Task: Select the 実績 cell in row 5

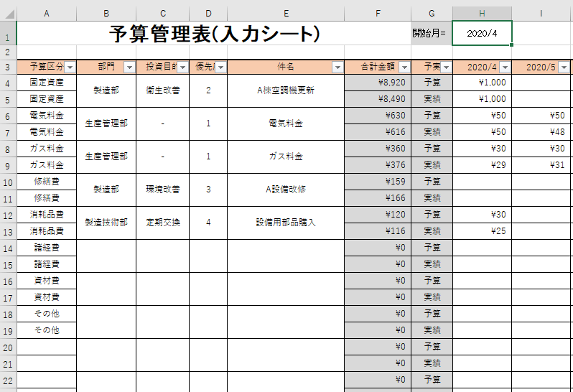Action: [432, 99]
